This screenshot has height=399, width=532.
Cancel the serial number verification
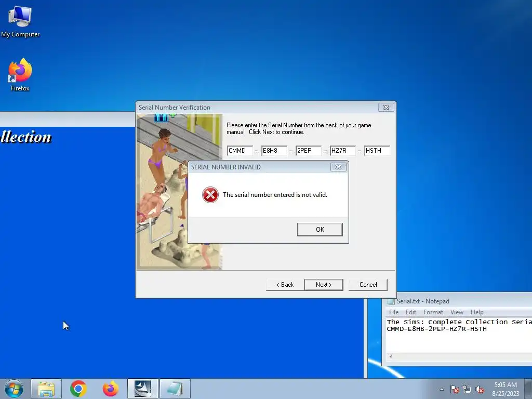368,285
